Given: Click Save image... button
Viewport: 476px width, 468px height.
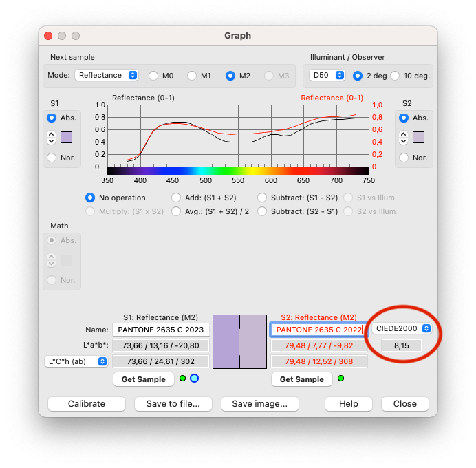Looking at the screenshot, I should [260, 403].
